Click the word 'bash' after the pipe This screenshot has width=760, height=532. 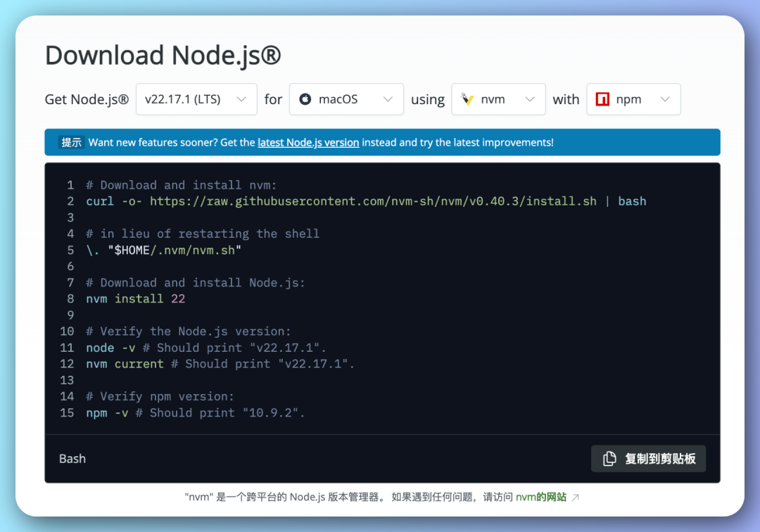pyautogui.click(x=632, y=201)
